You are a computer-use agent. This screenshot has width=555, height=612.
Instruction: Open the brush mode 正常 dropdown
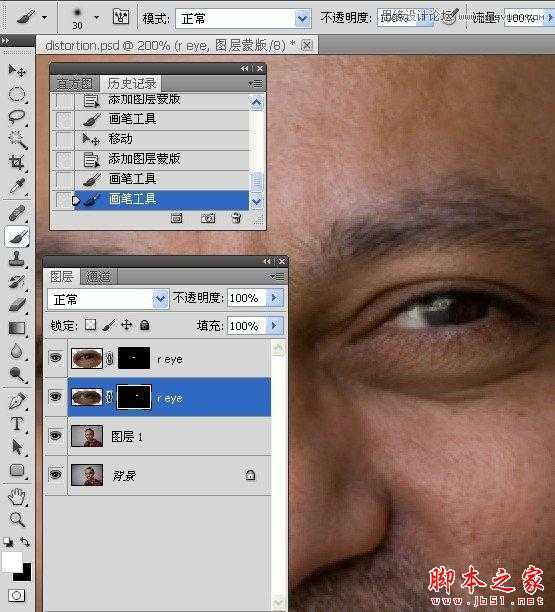302,18
